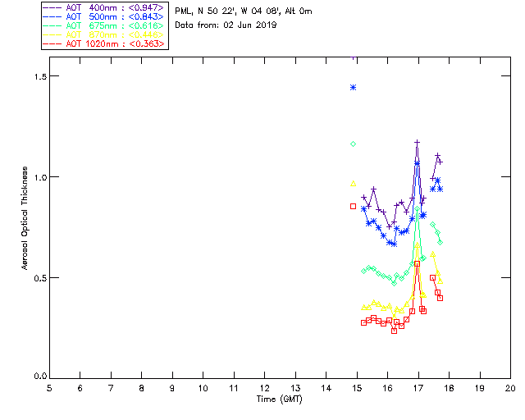The width and height of the screenshot is (525, 420).
Task: Click the x-axis tick label "14"
Action: [x=326, y=389]
